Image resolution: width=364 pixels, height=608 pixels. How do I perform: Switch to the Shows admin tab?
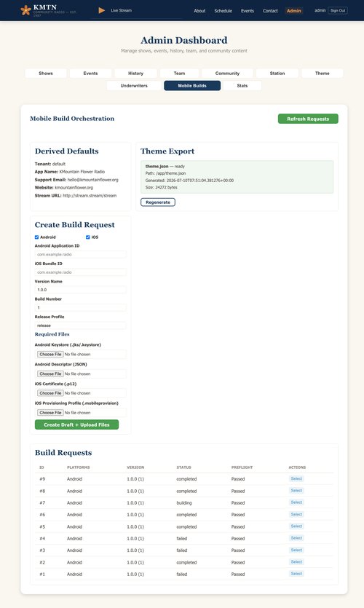click(x=46, y=74)
